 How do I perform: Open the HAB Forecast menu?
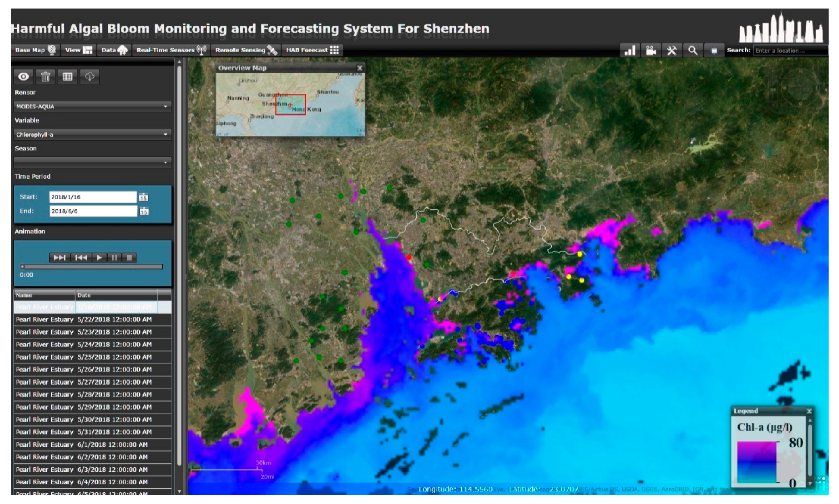coord(312,50)
